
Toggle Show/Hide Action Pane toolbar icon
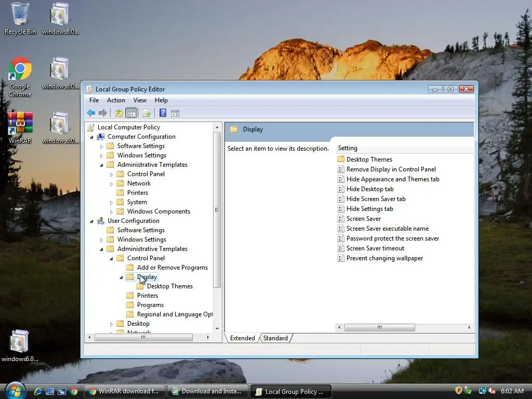coord(175,113)
